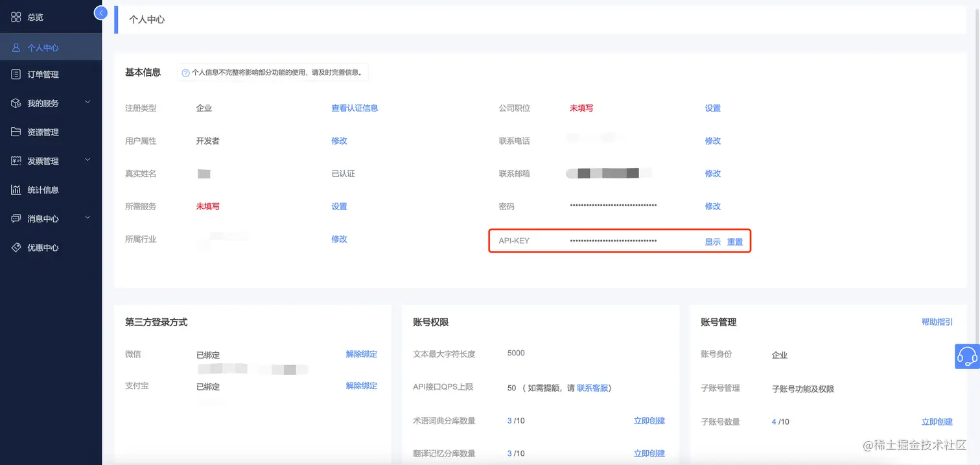Click 设置 next to 公司职位

click(x=713, y=108)
